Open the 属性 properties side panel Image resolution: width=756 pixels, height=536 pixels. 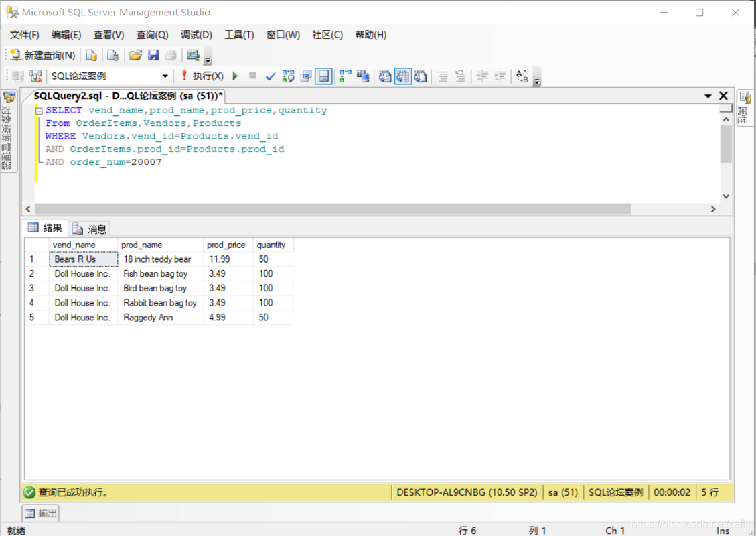[x=745, y=107]
